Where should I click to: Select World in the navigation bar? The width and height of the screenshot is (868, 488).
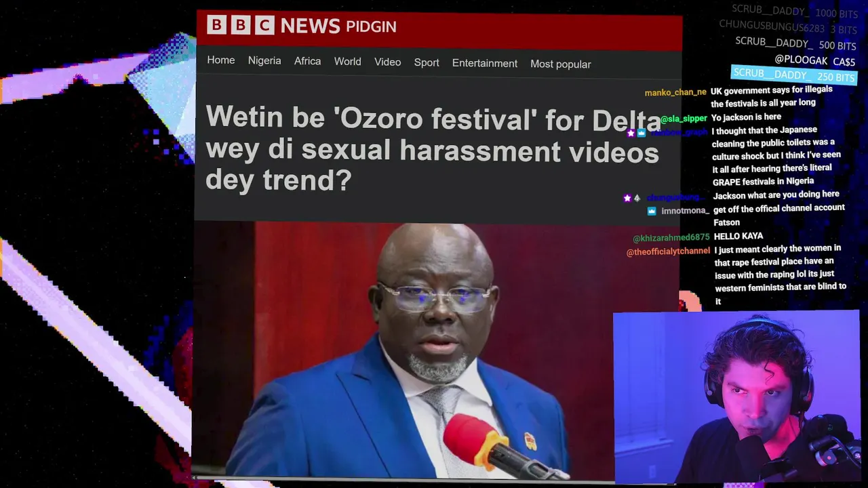click(347, 62)
